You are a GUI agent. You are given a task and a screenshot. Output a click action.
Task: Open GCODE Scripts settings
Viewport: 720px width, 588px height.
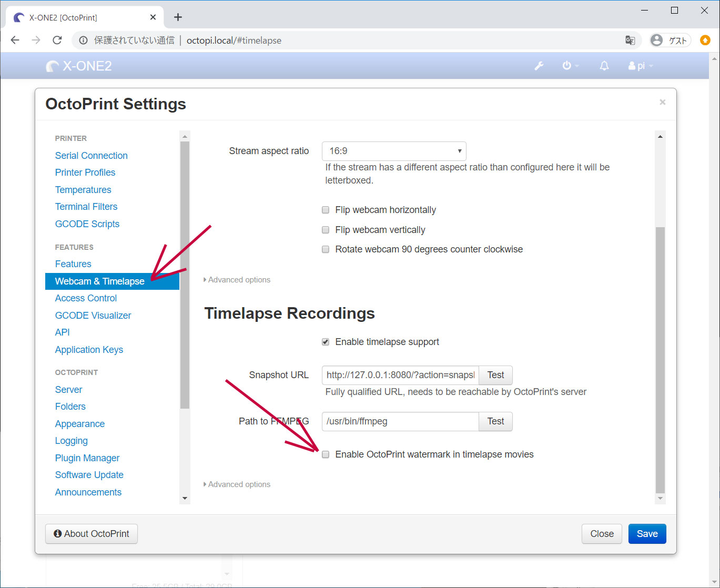coord(87,224)
